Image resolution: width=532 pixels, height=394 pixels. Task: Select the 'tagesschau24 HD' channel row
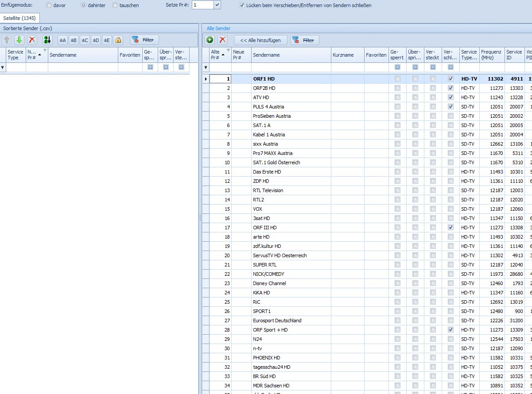point(367,367)
